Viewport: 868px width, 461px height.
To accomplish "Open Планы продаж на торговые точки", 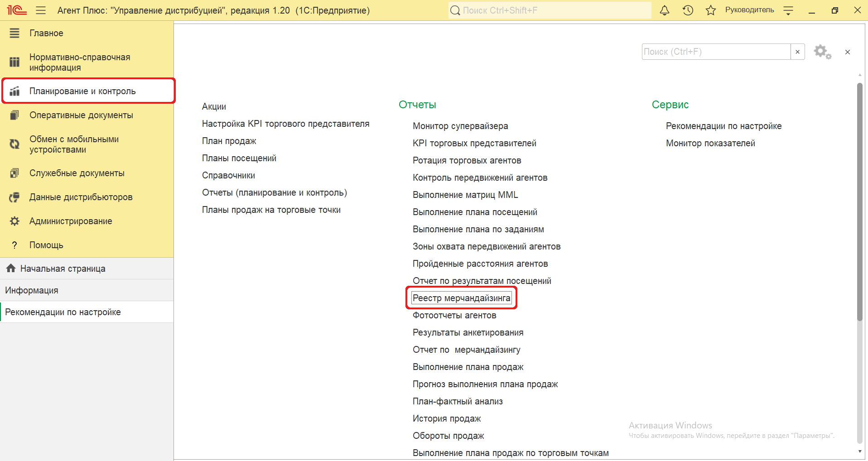I will tap(271, 210).
